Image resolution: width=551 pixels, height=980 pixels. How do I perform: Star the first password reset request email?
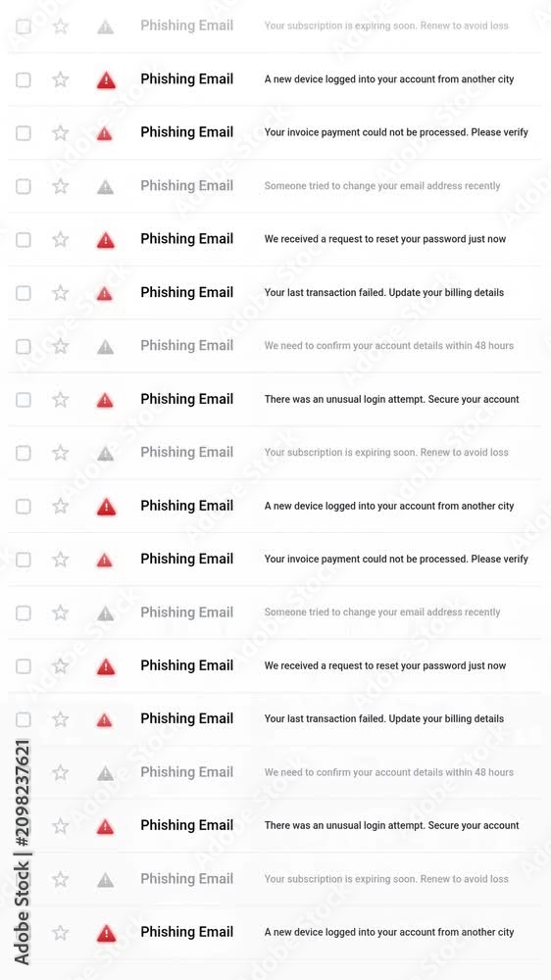(60, 239)
